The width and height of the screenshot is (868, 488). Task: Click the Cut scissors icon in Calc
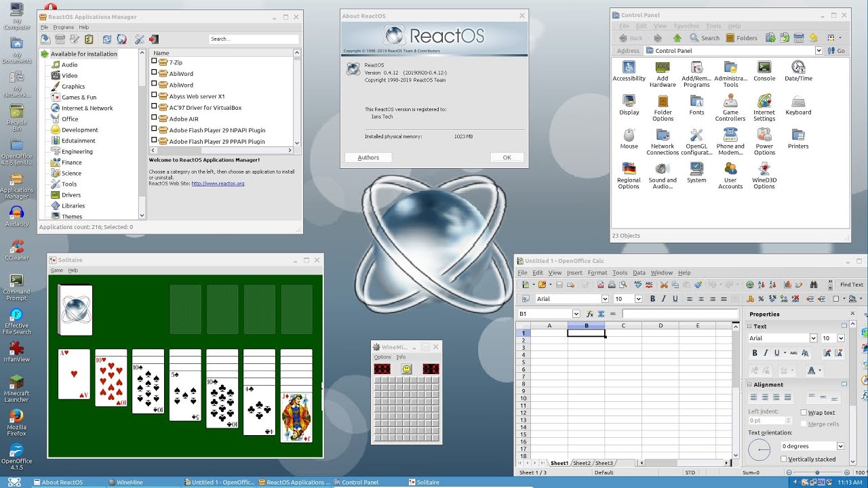tap(664, 285)
